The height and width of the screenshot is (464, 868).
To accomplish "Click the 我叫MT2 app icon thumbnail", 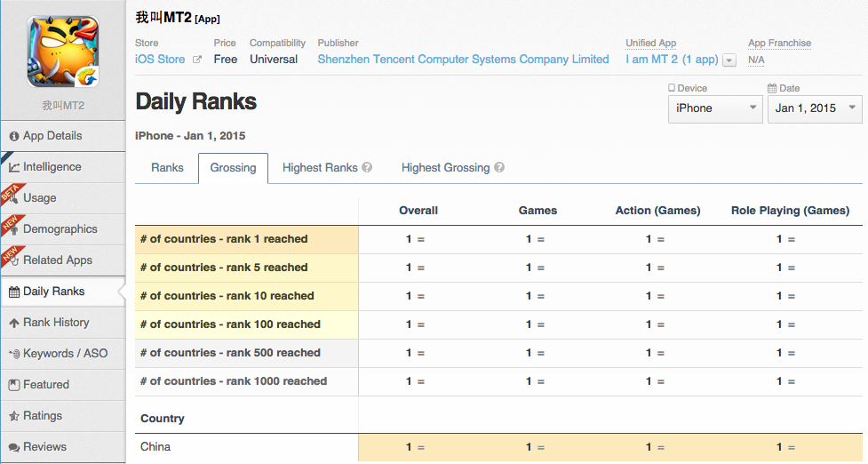I will tap(63, 52).
